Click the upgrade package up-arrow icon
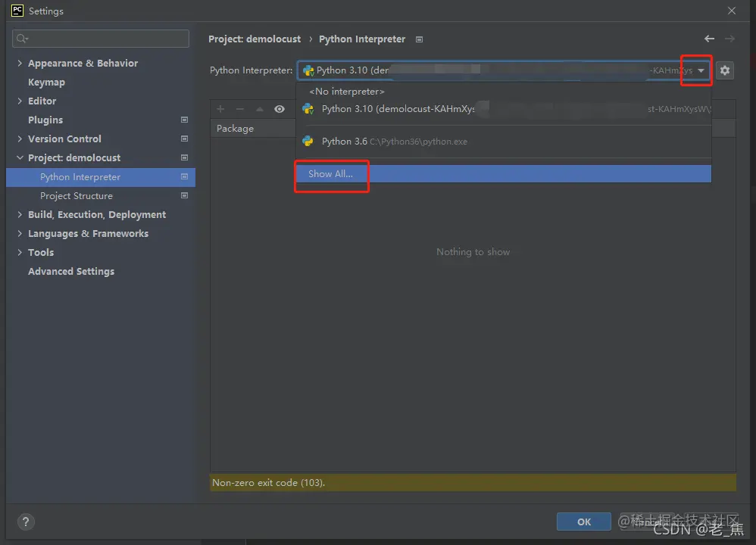 click(259, 109)
